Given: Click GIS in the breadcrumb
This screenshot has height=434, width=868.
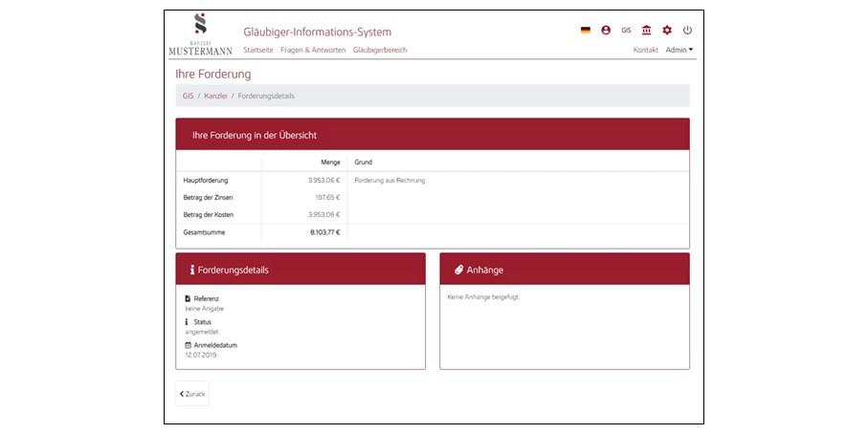Looking at the screenshot, I should point(188,96).
